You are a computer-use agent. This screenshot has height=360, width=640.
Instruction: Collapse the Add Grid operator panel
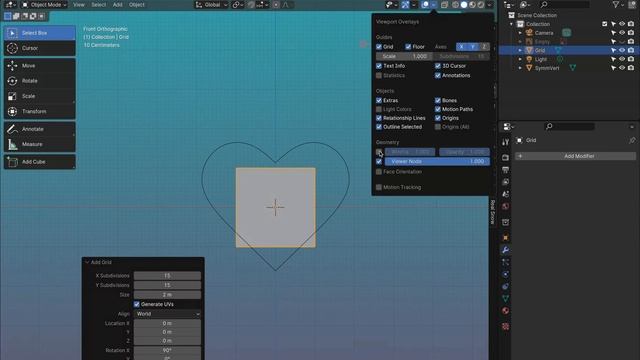point(87,262)
